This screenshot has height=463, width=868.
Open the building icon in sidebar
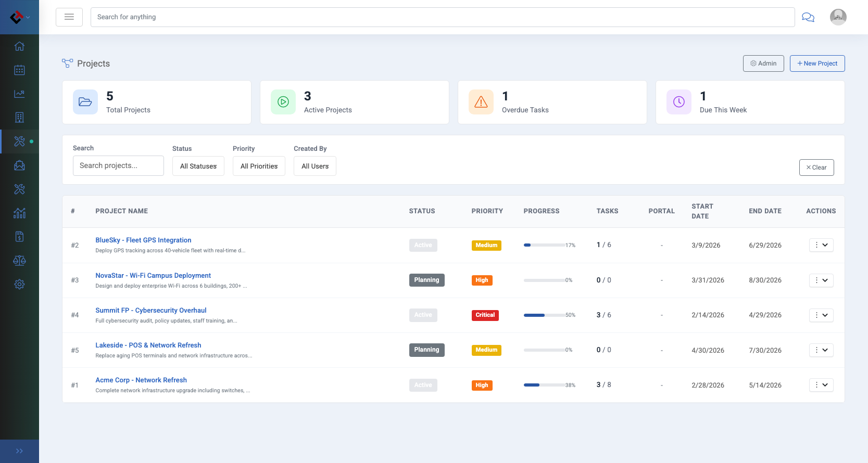point(19,118)
